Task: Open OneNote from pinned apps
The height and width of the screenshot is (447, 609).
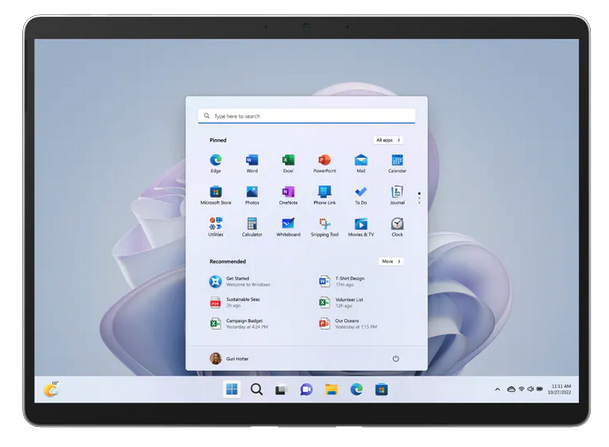Action: coord(288,195)
